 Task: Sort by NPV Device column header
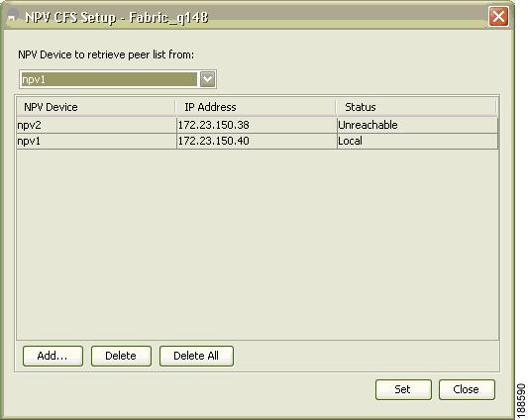point(96,107)
